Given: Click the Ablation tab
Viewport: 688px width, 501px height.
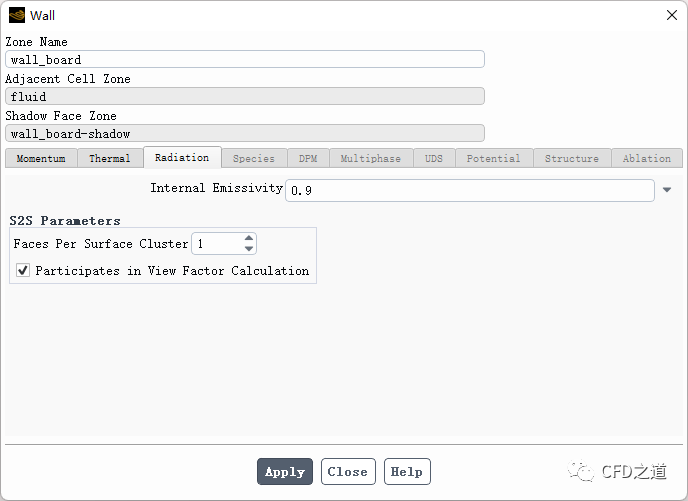Looking at the screenshot, I should (647, 158).
